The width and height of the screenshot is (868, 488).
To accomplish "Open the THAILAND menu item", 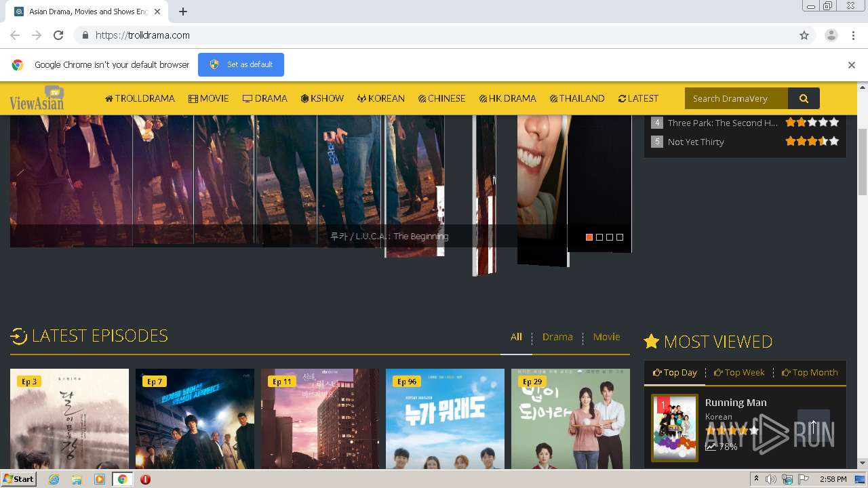I will click(577, 98).
